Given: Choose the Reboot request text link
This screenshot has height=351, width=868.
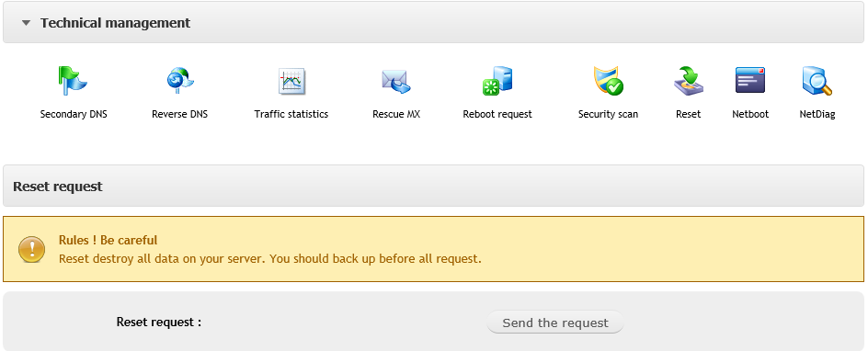Looking at the screenshot, I should pyautogui.click(x=497, y=115).
